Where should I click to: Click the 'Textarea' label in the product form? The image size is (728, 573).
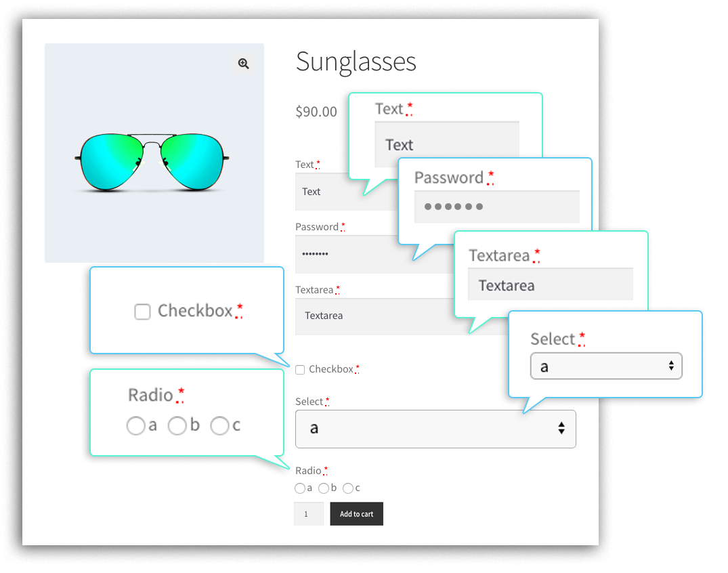coord(314,290)
